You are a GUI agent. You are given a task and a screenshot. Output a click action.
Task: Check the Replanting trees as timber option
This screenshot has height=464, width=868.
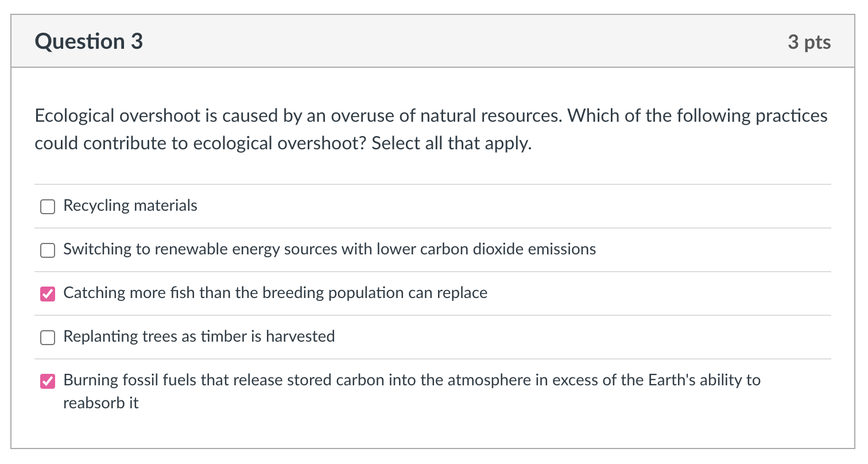click(x=47, y=337)
